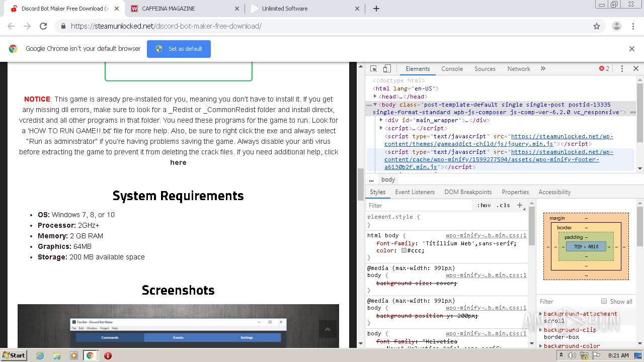Screen dimensions: 644x362
Task: Toggle the device toolbar icon in DevTools
Action: pyautogui.click(x=387, y=69)
